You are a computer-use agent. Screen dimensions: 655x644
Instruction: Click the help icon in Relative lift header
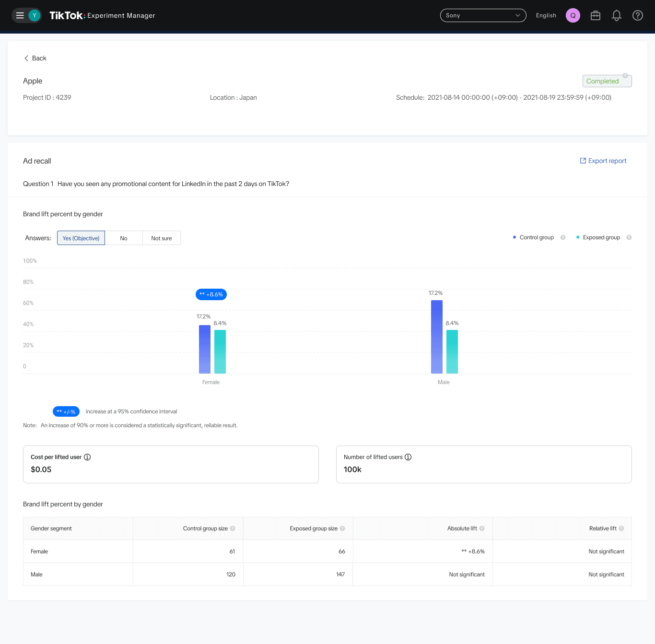[621, 528]
